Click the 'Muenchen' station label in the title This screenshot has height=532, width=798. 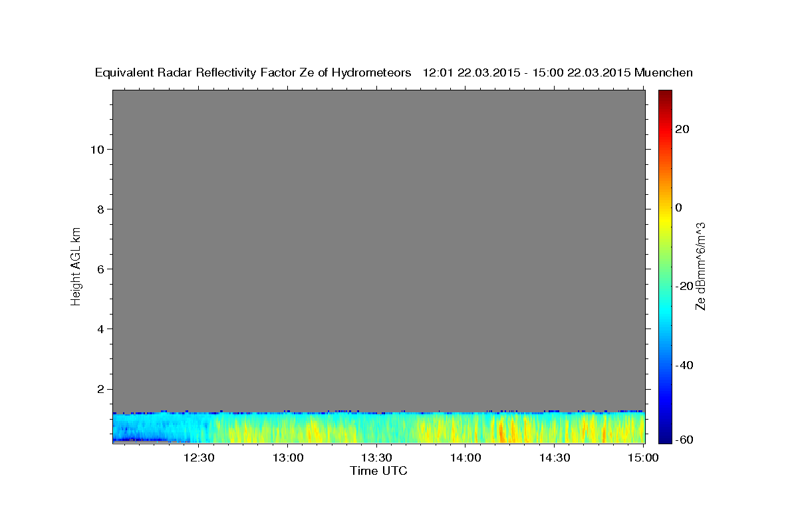click(x=664, y=72)
